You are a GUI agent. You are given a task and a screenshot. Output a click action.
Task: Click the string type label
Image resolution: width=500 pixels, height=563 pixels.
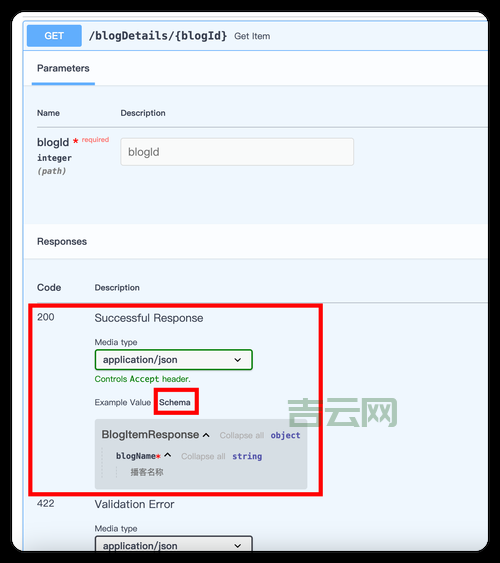247,456
